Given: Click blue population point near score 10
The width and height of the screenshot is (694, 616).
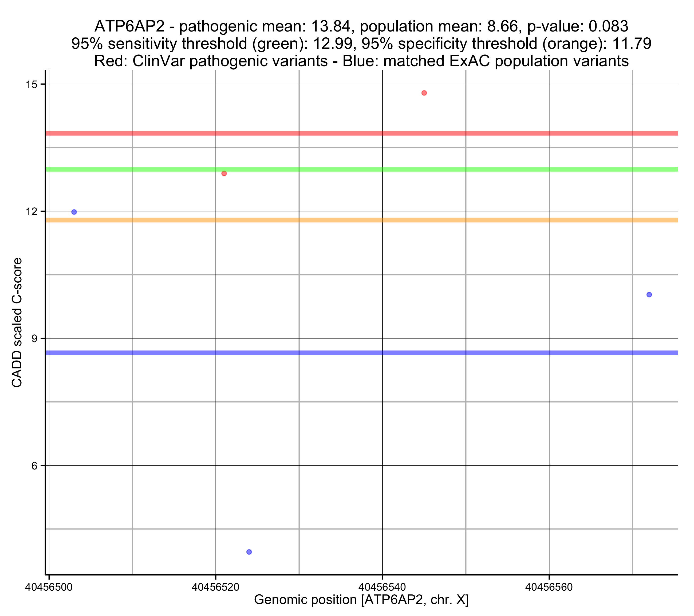Looking at the screenshot, I should [649, 295].
